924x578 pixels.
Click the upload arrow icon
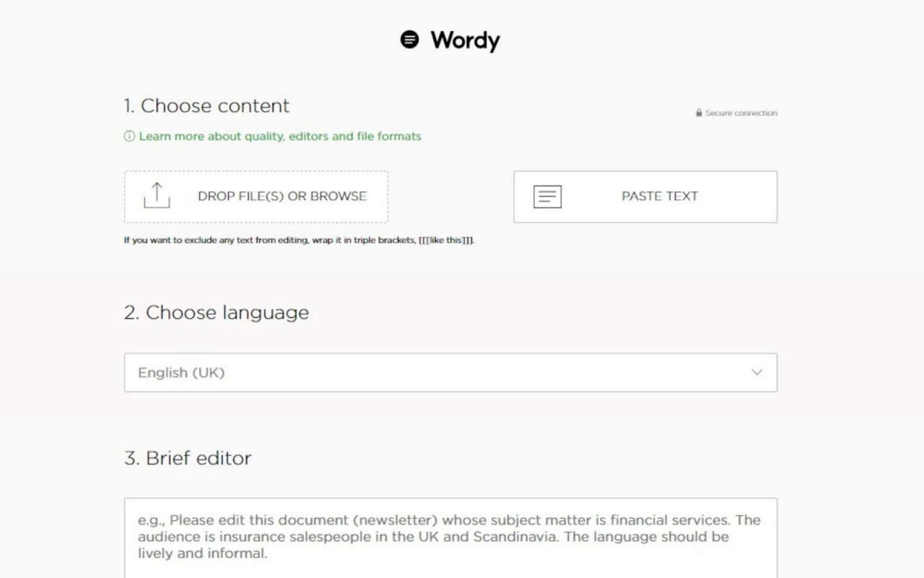pyautogui.click(x=157, y=196)
